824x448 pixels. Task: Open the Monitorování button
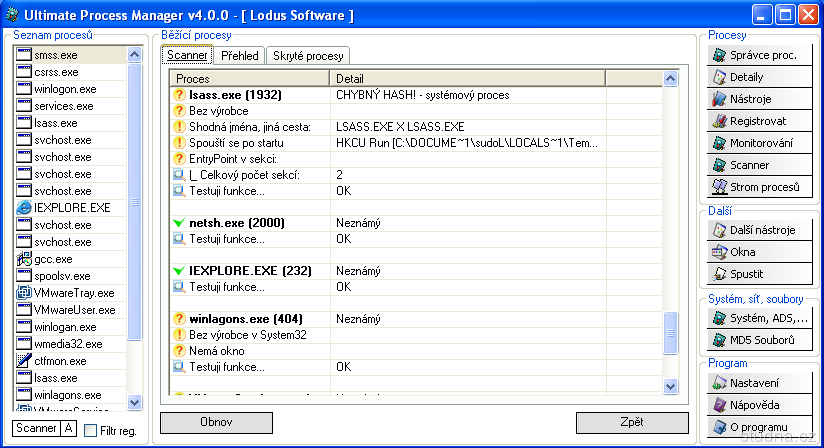click(x=759, y=143)
